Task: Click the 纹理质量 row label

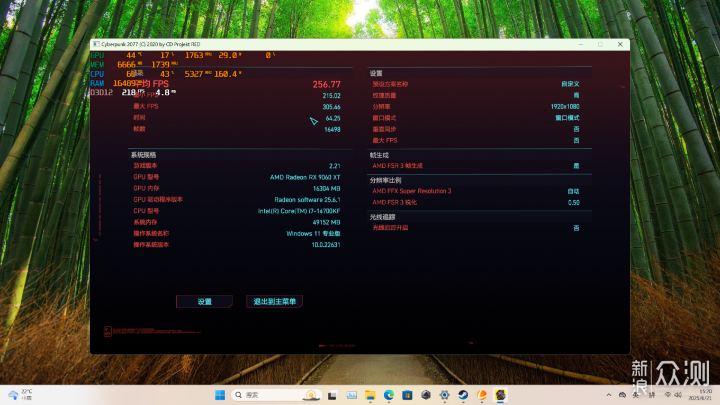Action: click(x=384, y=96)
